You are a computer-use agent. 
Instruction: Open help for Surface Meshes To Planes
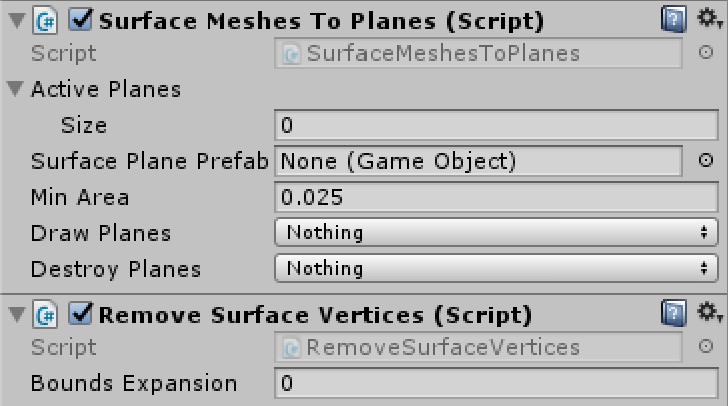[x=674, y=20]
